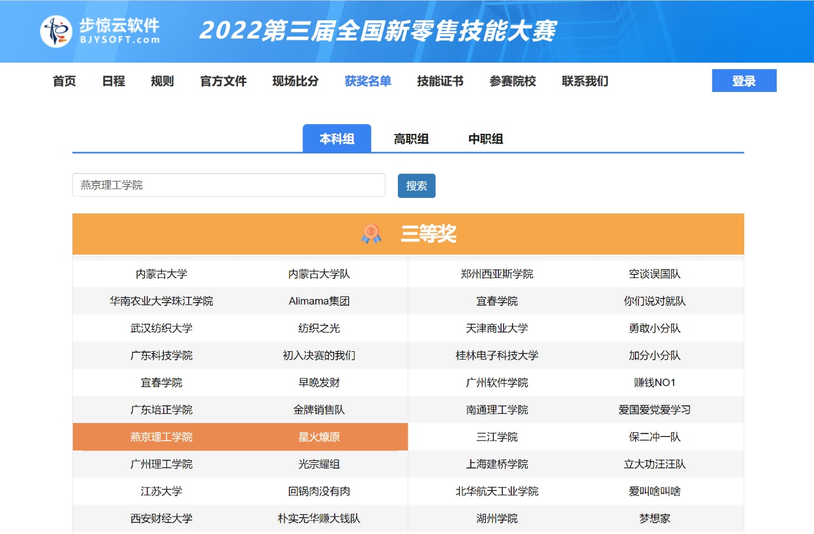Image resolution: width=814 pixels, height=534 pixels.
Task: Open 官方文件 in navigation bar
Action: click(223, 81)
